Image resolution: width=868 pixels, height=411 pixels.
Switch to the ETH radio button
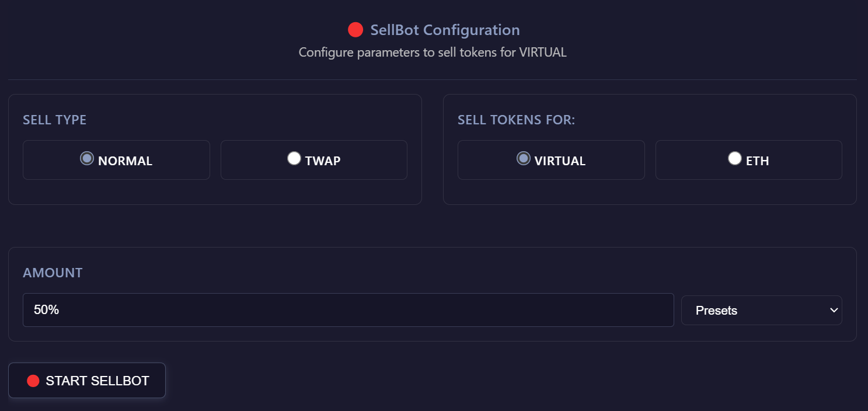click(x=735, y=158)
